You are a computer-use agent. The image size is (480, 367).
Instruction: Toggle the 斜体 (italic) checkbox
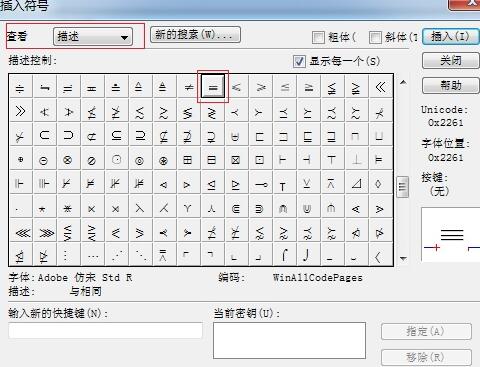click(x=375, y=37)
